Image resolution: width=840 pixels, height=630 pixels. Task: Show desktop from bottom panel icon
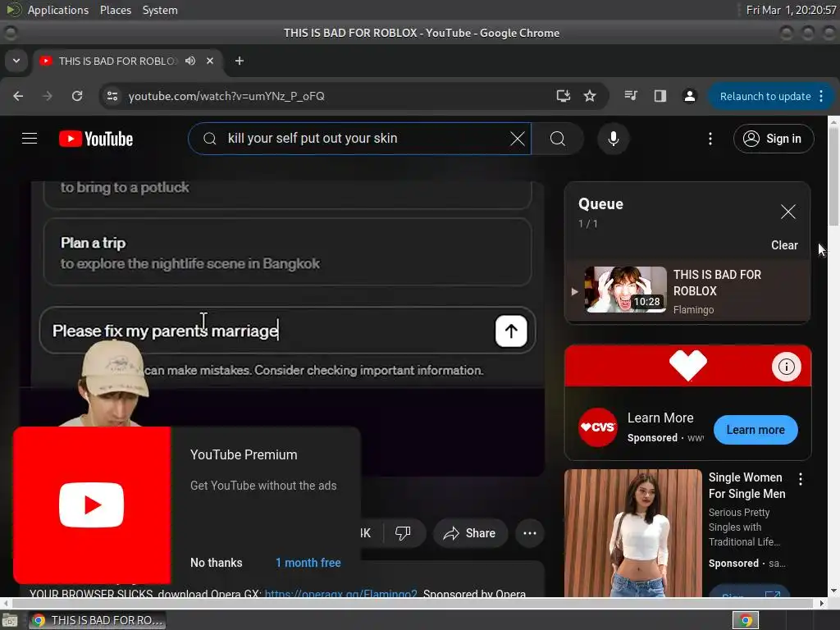pyautogui.click(x=10, y=620)
